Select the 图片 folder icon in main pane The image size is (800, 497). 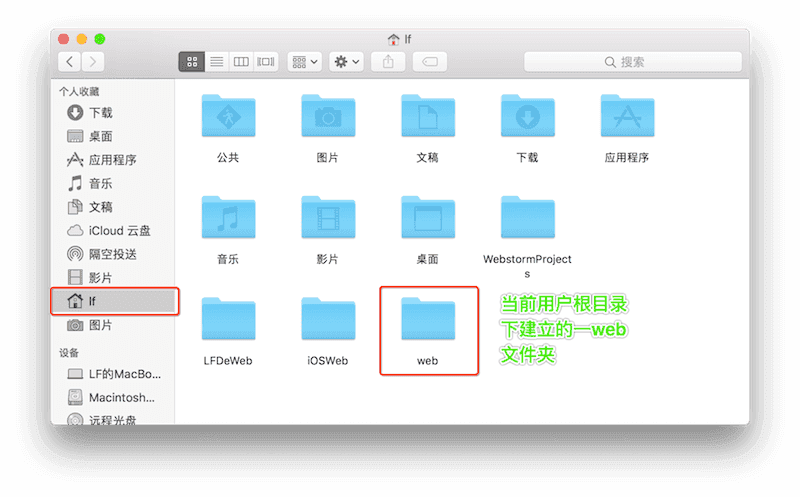328,116
